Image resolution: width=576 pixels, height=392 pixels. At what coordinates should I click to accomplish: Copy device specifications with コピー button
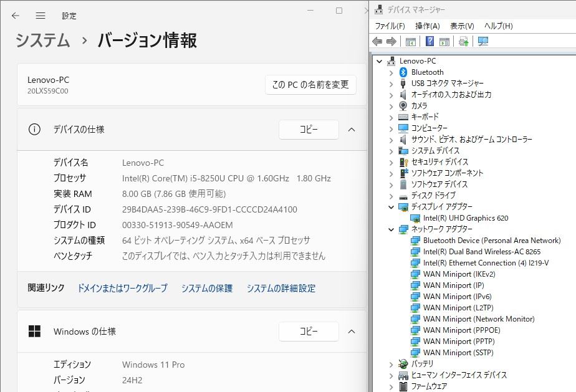[x=309, y=130]
